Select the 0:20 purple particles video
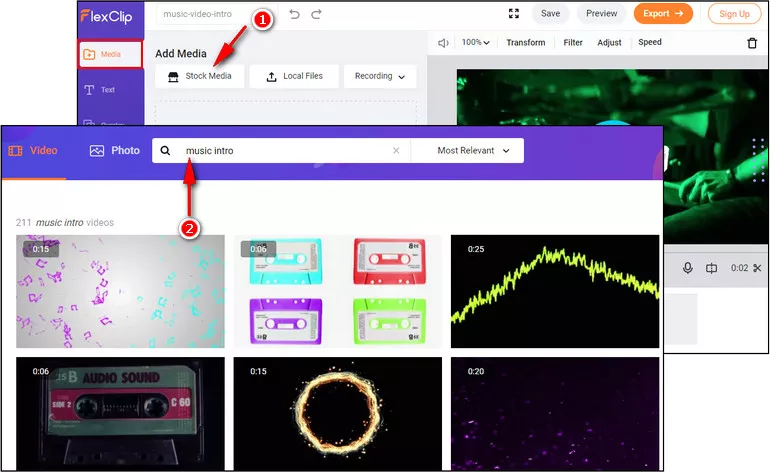Viewport: 770px width, 473px height. pyautogui.click(x=555, y=414)
